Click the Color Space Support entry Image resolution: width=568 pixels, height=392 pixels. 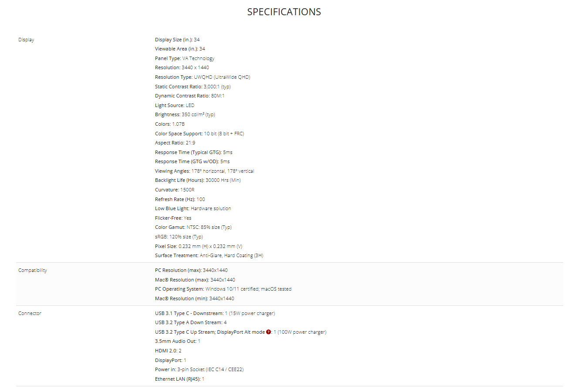199,134
